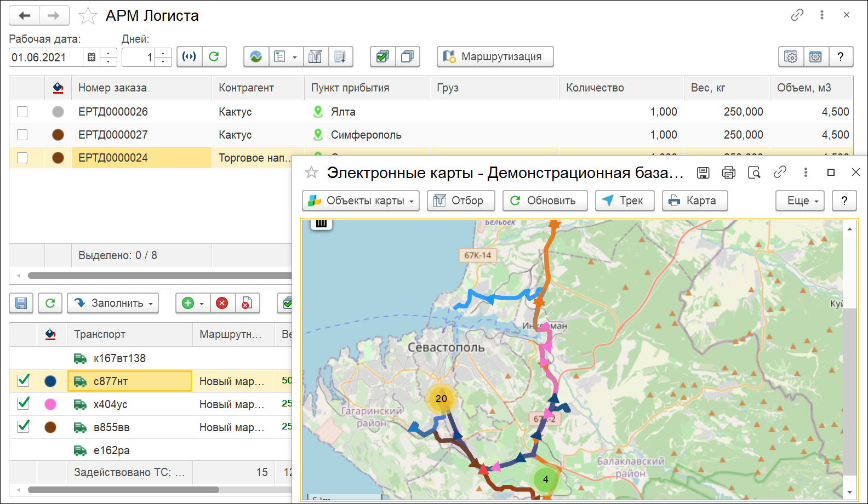This screenshot has width=868, height=504.
Task: Click the copy link icon in АРМ Логиста header
Action: 797,15
